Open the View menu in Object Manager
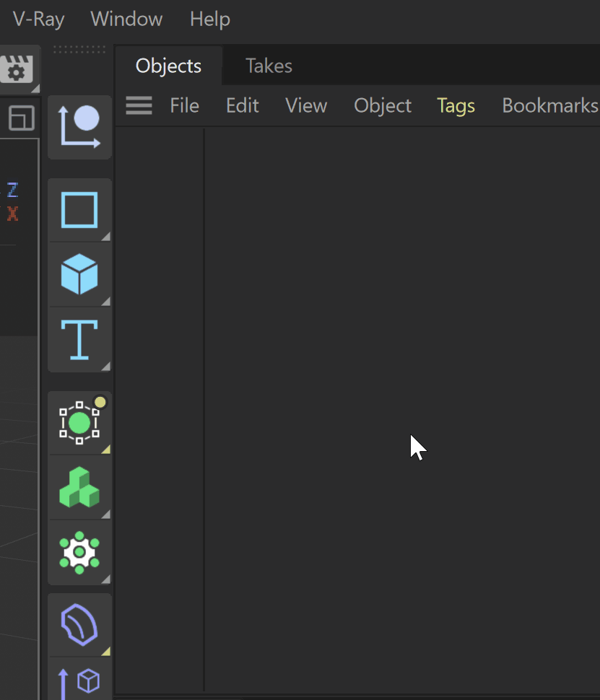 click(x=306, y=106)
